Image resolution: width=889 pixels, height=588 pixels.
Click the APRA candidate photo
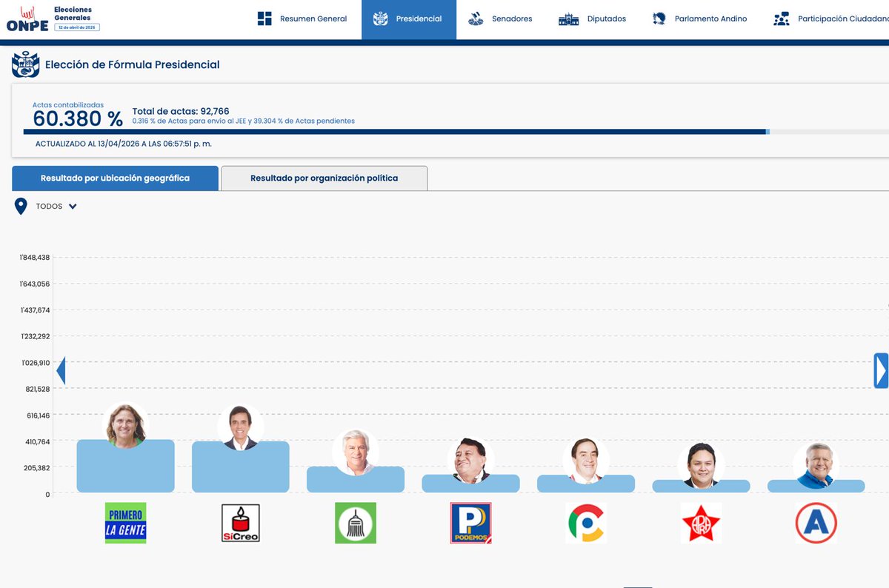click(x=701, y=465)
